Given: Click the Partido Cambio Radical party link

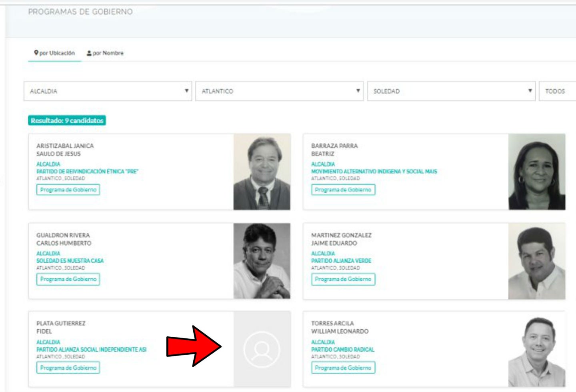Looking at the screenshot, I should pos(343,350).
